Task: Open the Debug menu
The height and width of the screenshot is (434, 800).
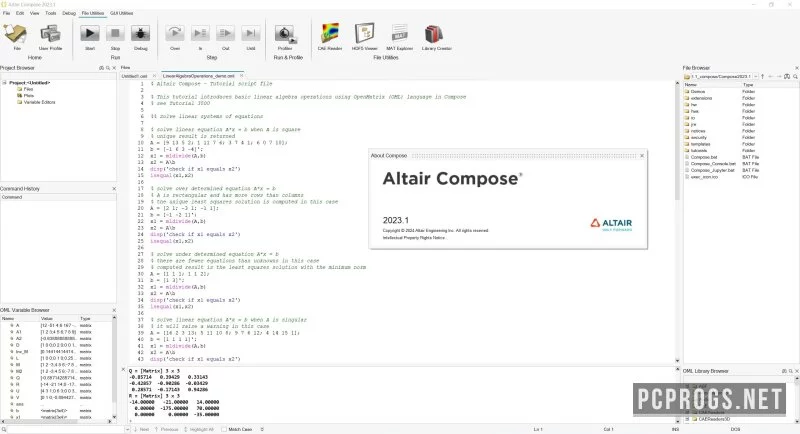Action: click(69, 13)
